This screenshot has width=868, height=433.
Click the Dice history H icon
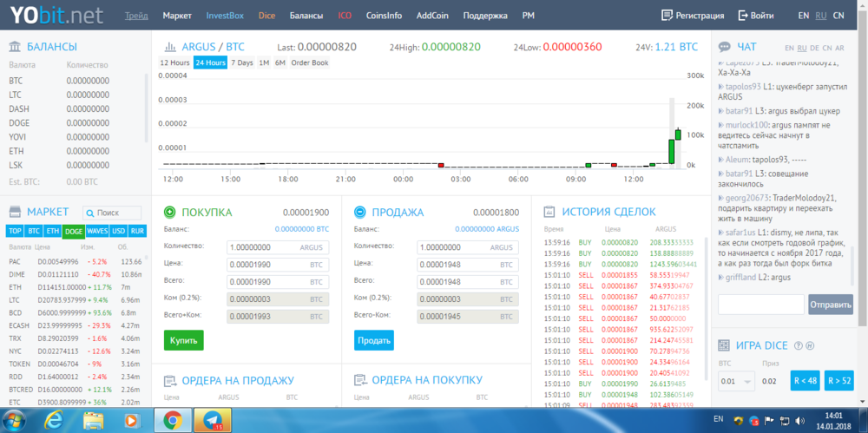point(809,345)
